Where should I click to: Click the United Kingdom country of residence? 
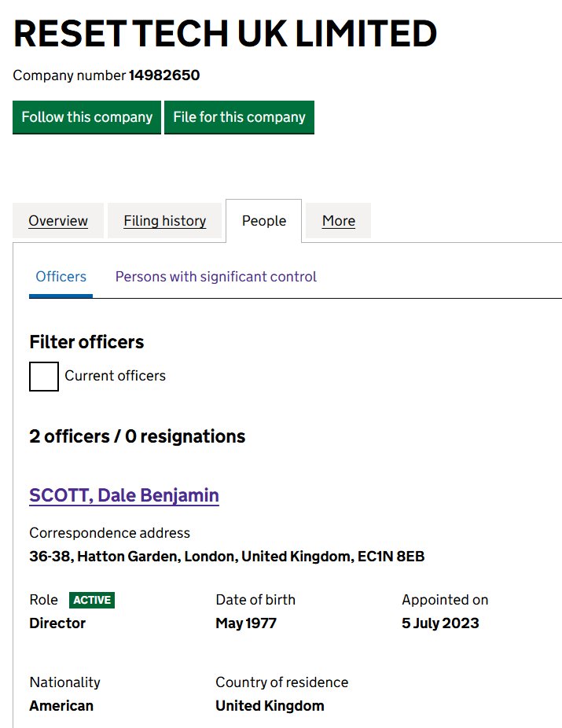click(270, 705)
